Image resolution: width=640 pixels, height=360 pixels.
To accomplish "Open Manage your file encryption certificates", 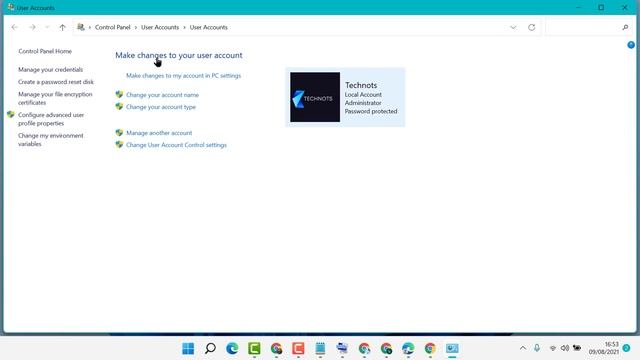I will pos(55,98).
